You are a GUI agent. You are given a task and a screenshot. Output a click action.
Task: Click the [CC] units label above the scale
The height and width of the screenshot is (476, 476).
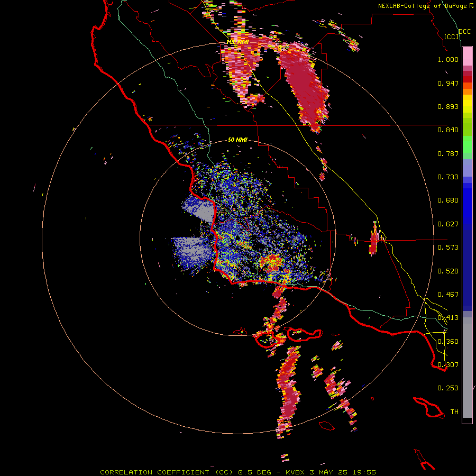452,36
